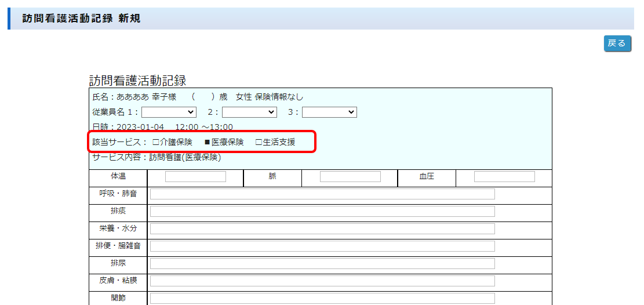
Task: Click the 訪問看護活動記録 新規 page header
Action: point(81,19)
